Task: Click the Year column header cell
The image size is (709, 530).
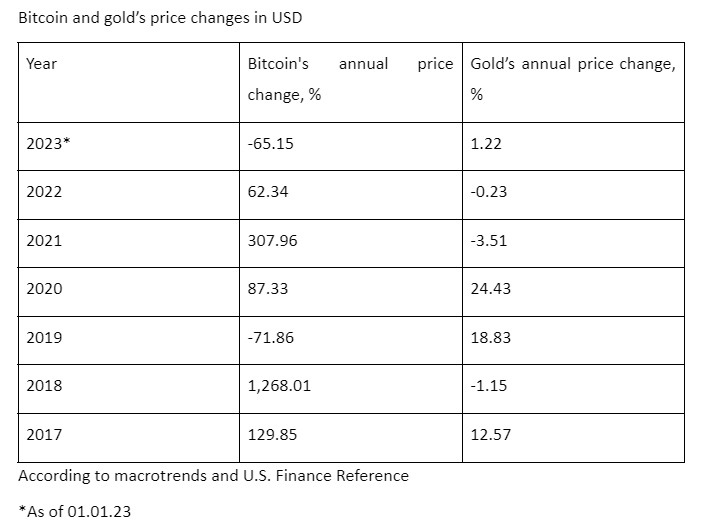Action: click(x=42, y=64)
